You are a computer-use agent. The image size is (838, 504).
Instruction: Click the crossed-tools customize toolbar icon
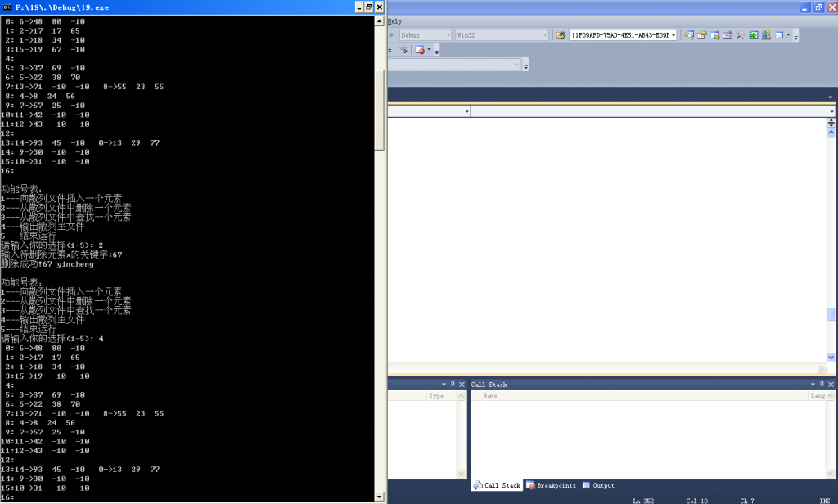740,35
